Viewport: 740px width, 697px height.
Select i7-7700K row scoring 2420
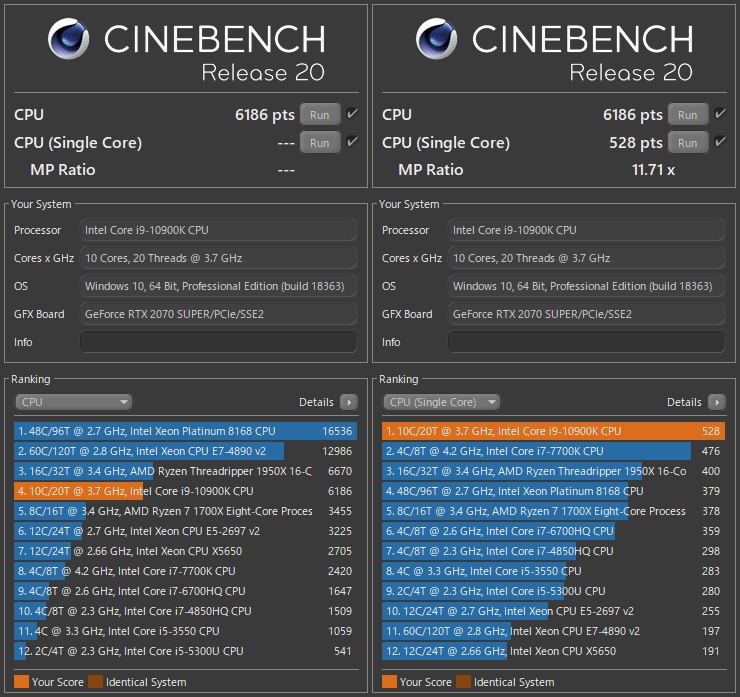(x=185, y=571)
